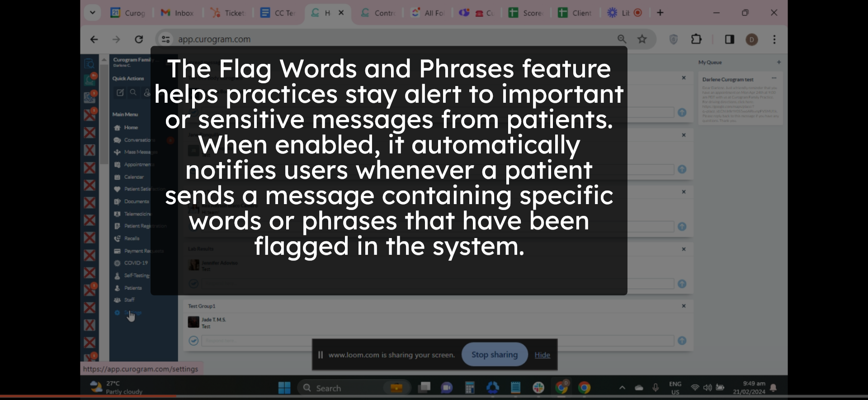The height and width of the screenshot is (400, 868).
Task: Switch to the Score spreadsheet tab
Action: [x=526, y=13]
